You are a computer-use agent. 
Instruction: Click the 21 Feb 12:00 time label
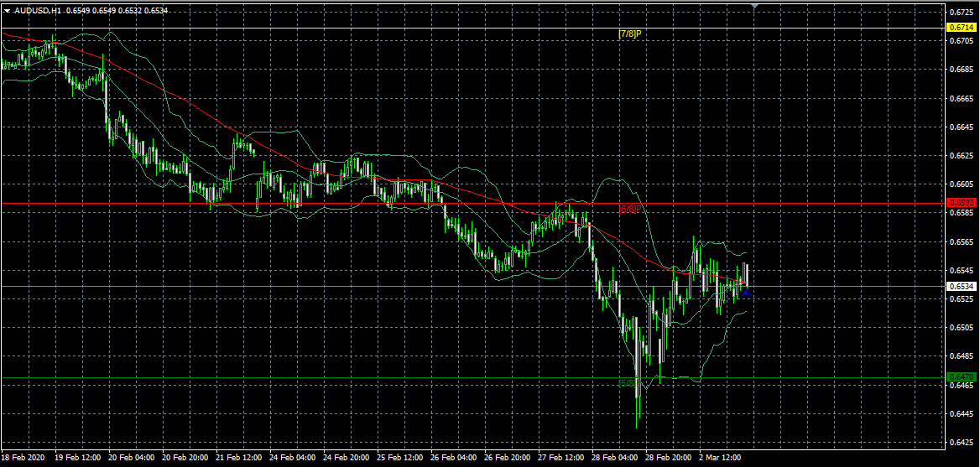point(238,459)
